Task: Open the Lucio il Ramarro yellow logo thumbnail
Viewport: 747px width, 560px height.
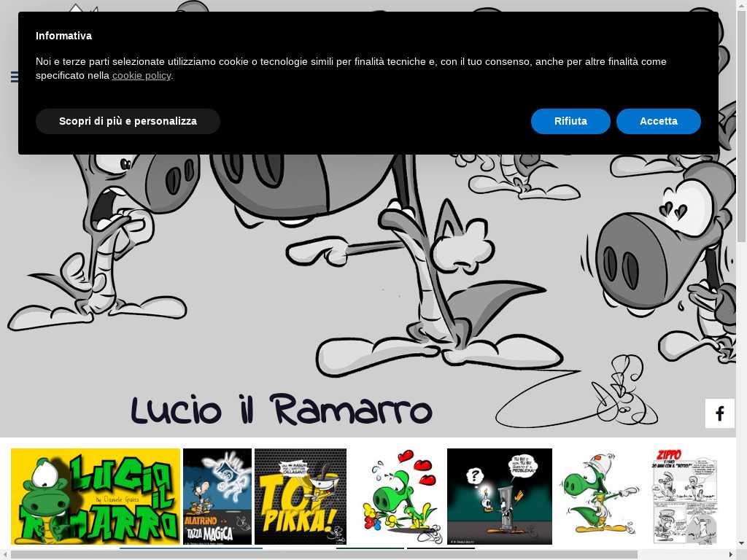Action: pos(96,496)
